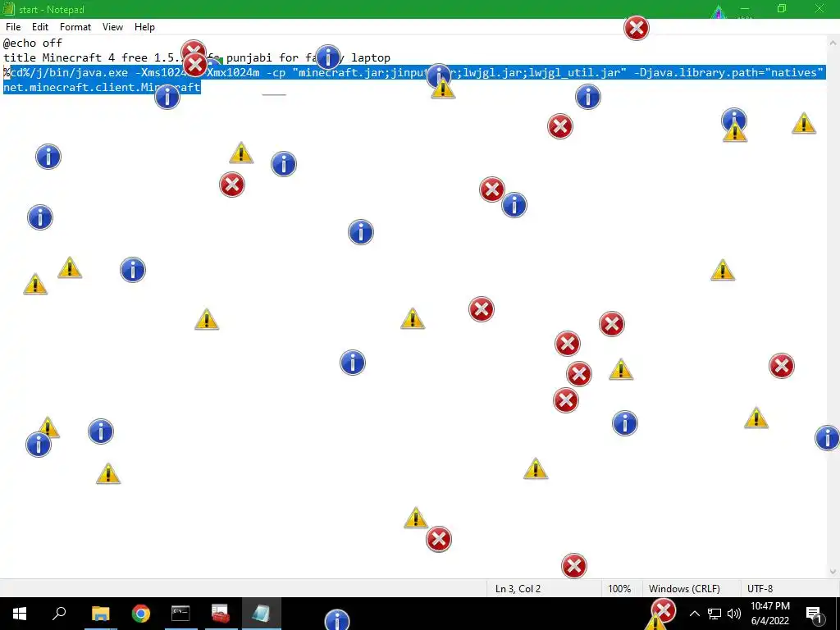Open taskbar search magnifier
Image resolution: width=840 pixels, height=630 pixels.
click(x=59, y=614)
